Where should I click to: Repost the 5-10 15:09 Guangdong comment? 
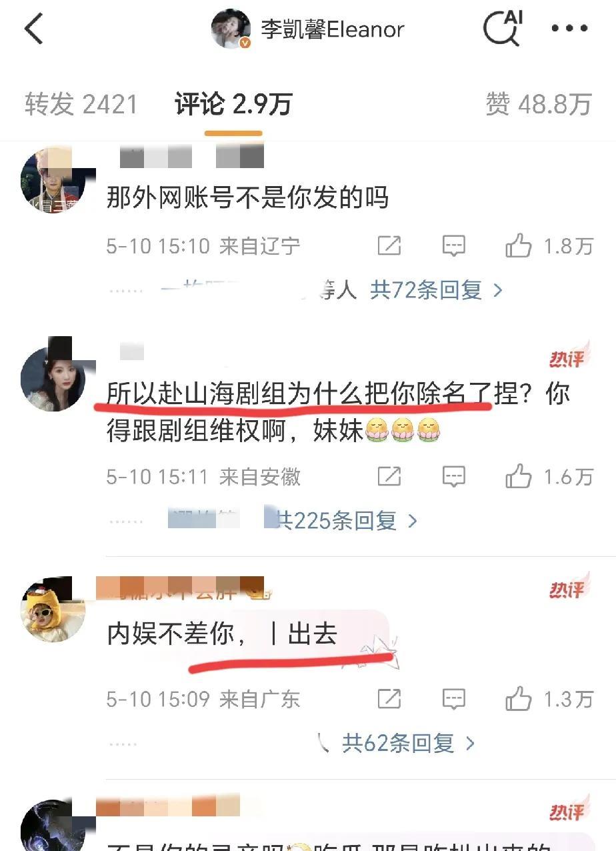tap(389, 698)
